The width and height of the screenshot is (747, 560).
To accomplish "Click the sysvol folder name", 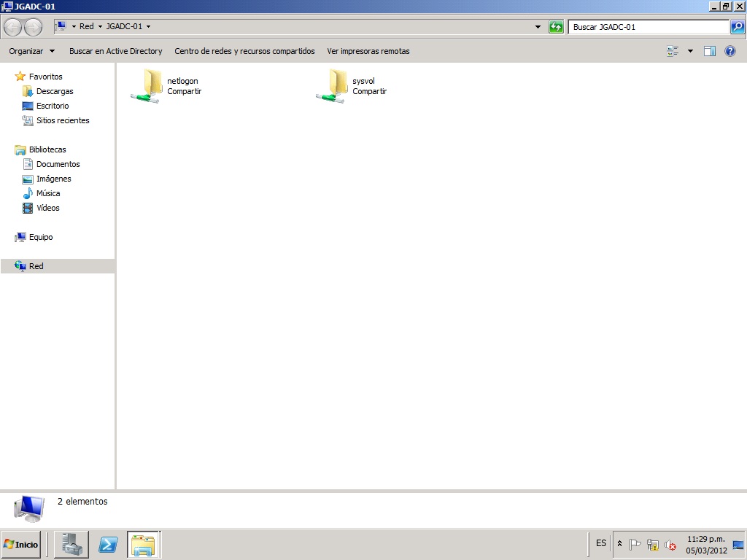I will point(363,81).
